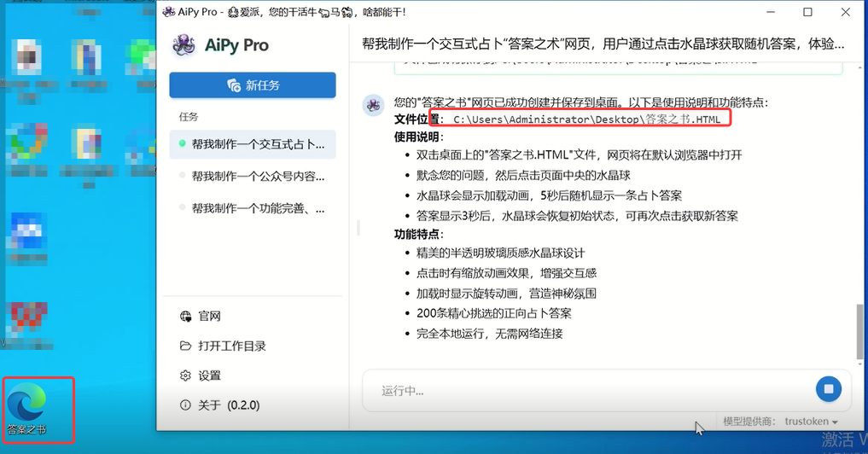This screenshot has height=454, width=868.
Task: Click the line 200条精心挑选的正向占卜答案
Action: [x=494, y=313]
